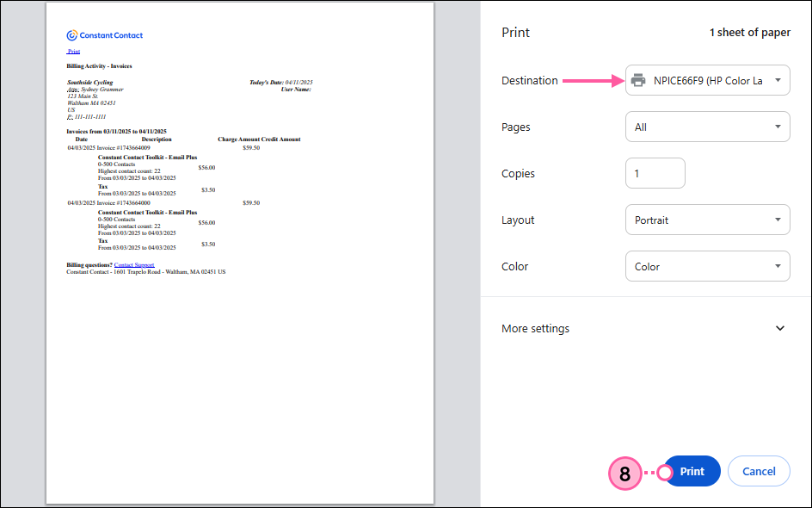The width and height of the screenshot is (812, 508).
Task: Click the Today's Date label
Action: 266,83
